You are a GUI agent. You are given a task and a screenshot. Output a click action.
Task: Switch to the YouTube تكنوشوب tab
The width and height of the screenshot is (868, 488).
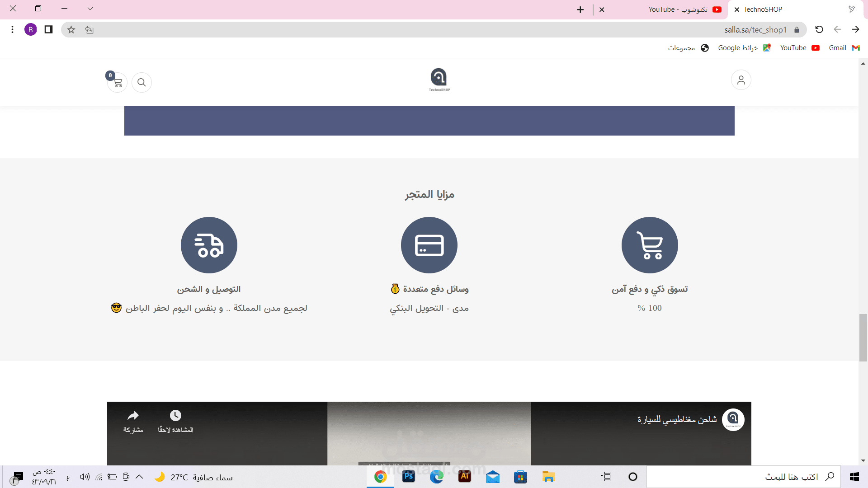(x=678, y=9)
